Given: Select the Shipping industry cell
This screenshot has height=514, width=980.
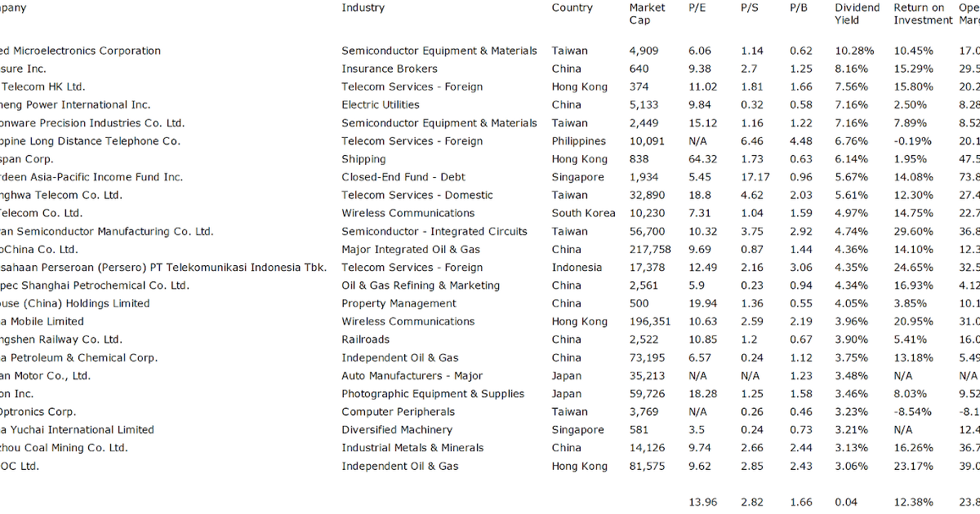Looking at the screenshot, I should [x=363, y=159].
